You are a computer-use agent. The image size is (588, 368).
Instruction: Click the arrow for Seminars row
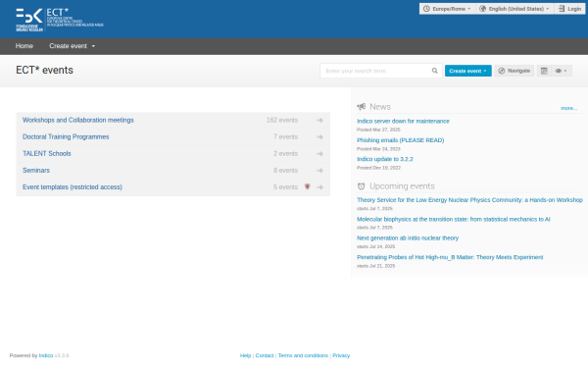point(319,171)
